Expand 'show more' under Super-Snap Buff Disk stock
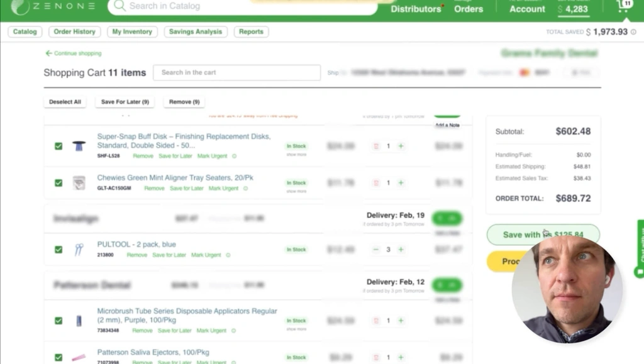Screen dimensions: 644x364 [x=296, y=154]
